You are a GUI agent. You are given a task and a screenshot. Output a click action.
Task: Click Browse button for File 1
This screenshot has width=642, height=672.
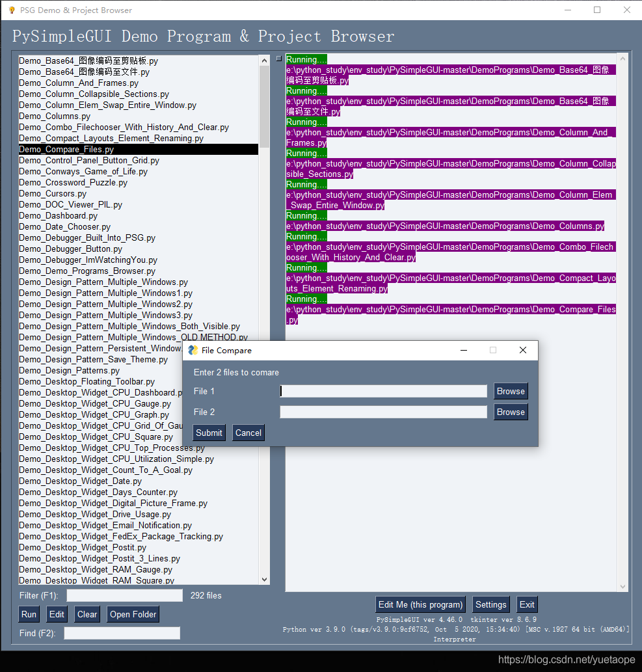(511, 391)
